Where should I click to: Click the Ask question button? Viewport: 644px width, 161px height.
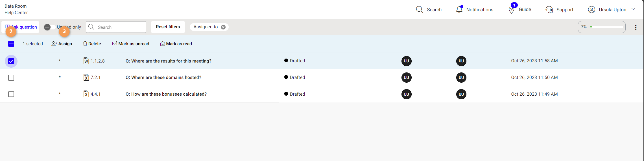[x=21, y=27]
